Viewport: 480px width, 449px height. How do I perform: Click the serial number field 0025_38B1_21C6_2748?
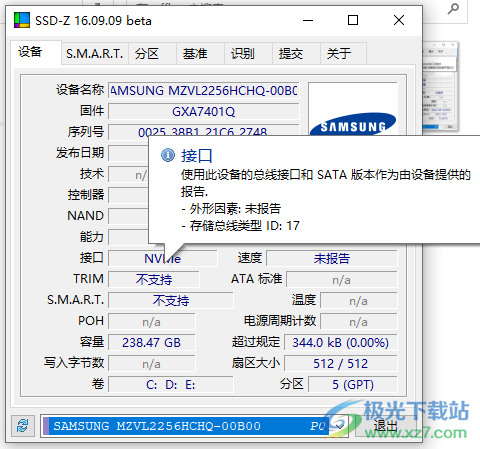[204, 131]
